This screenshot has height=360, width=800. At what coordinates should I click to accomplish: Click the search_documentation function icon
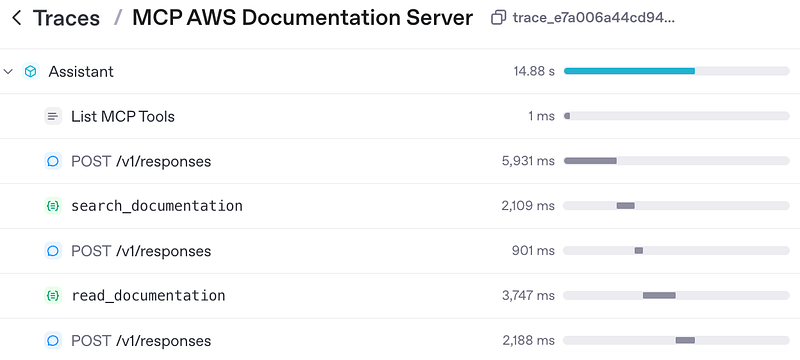tap(53, 206)
